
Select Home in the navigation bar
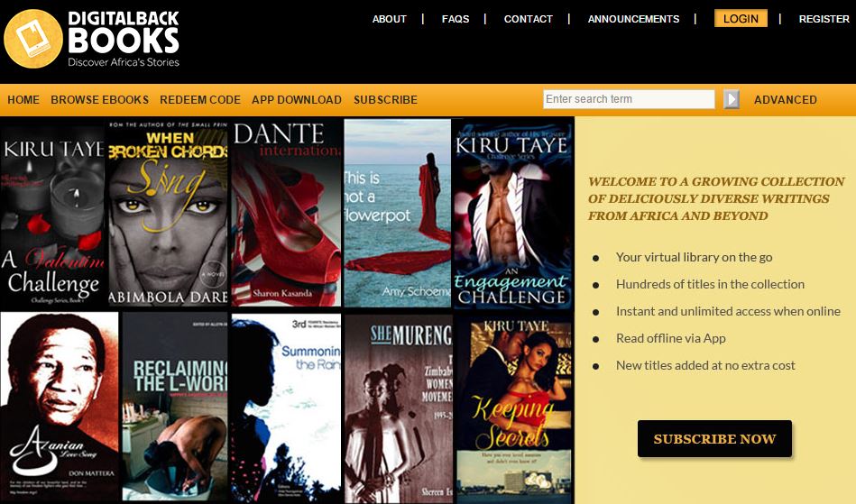pos(23,100)
